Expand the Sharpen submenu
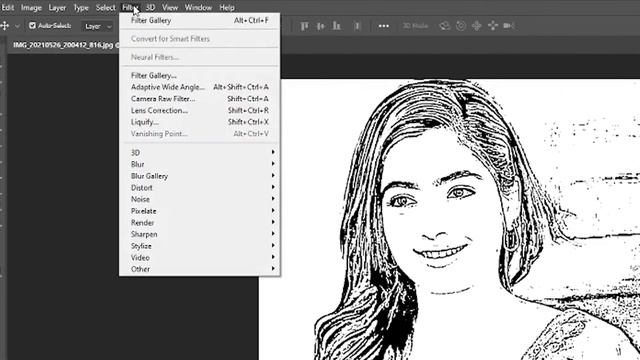The image size is (640, 360). click(200, 234)
